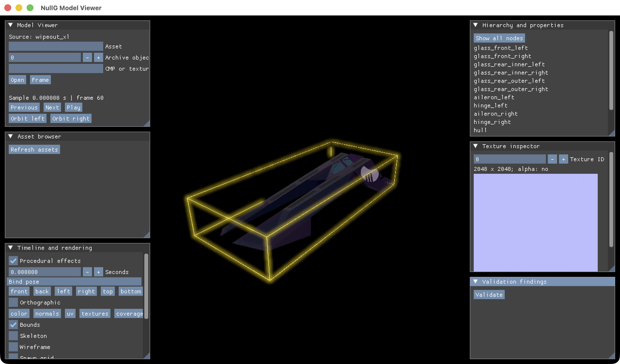Click Orbit left
Screen dimensions: 620x364
click(28, 119)
